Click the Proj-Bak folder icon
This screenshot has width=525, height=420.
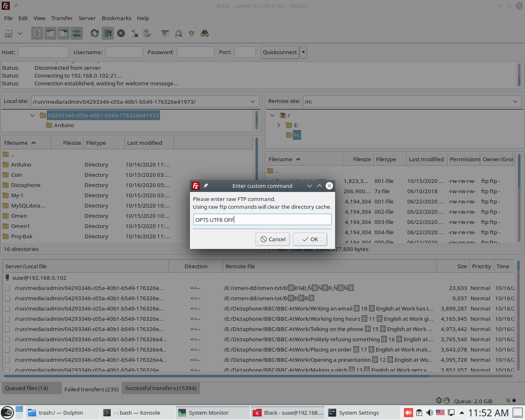[x=6, y=236]
